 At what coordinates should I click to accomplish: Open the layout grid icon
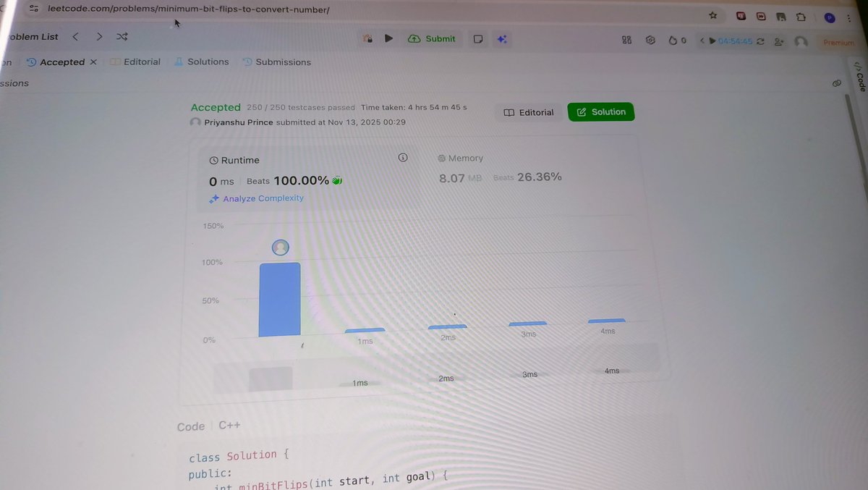[627, 41]
